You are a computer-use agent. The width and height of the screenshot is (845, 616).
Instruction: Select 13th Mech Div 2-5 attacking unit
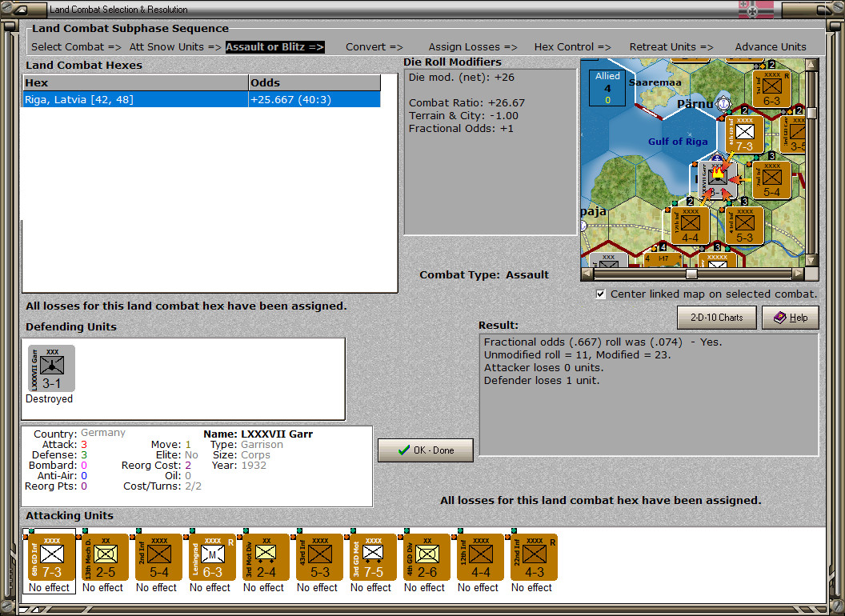(x=105, y=557)
